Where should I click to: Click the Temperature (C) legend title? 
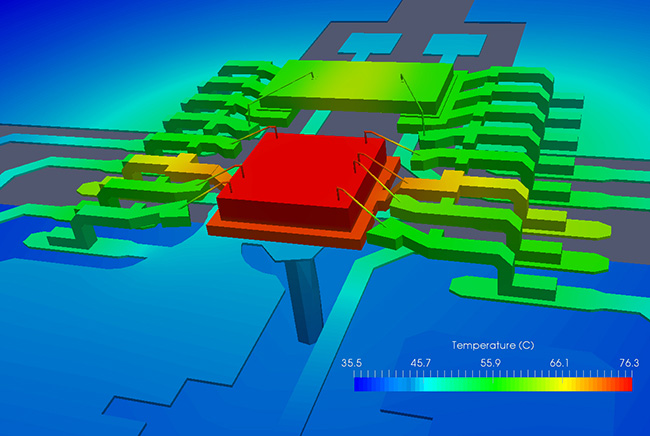point(493,345)
